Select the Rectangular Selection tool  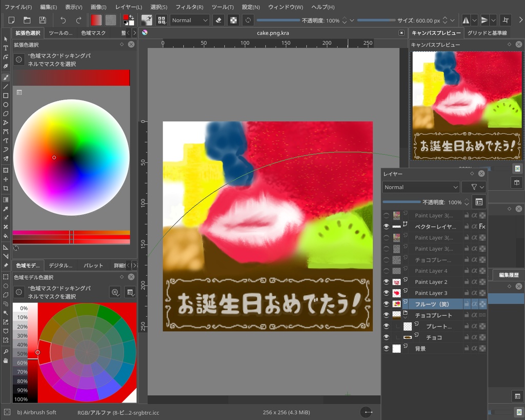point(5,277)
